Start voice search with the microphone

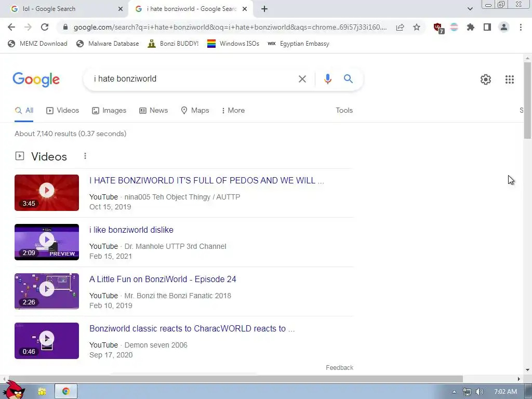(327, 79)
